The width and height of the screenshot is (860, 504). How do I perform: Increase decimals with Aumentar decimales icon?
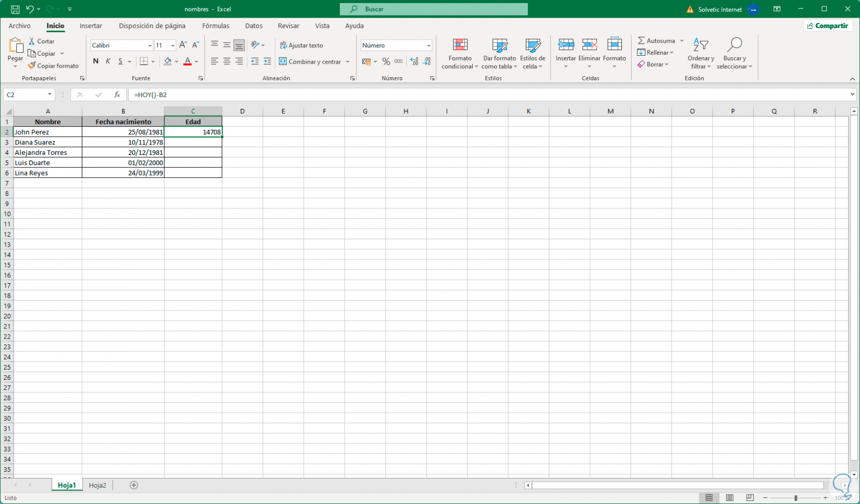[x=413, y=61]
